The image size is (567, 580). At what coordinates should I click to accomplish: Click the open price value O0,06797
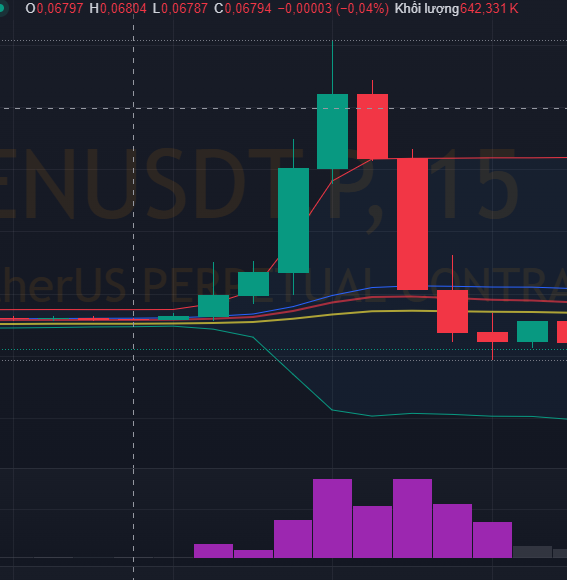coord(54,9)
